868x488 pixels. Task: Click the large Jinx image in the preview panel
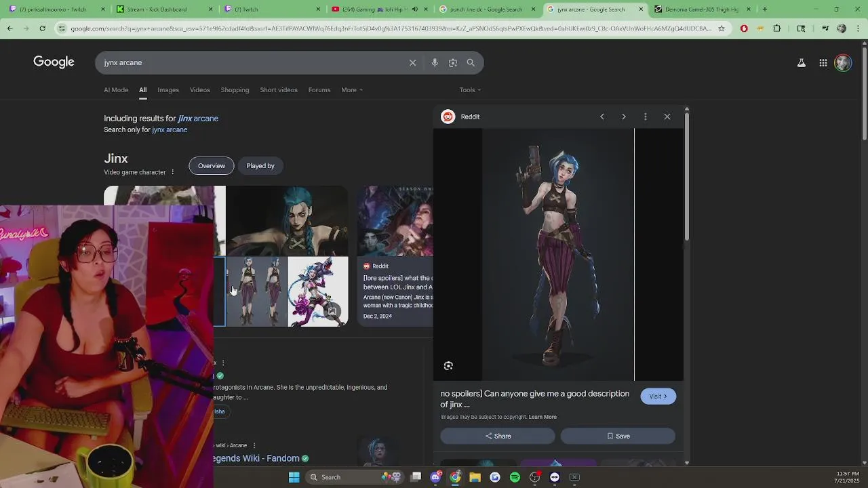point(558,255)
